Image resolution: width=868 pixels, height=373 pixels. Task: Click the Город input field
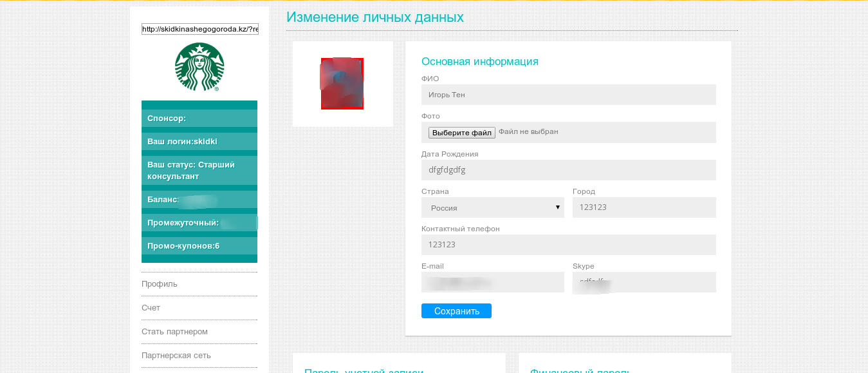tap(644, 207)
